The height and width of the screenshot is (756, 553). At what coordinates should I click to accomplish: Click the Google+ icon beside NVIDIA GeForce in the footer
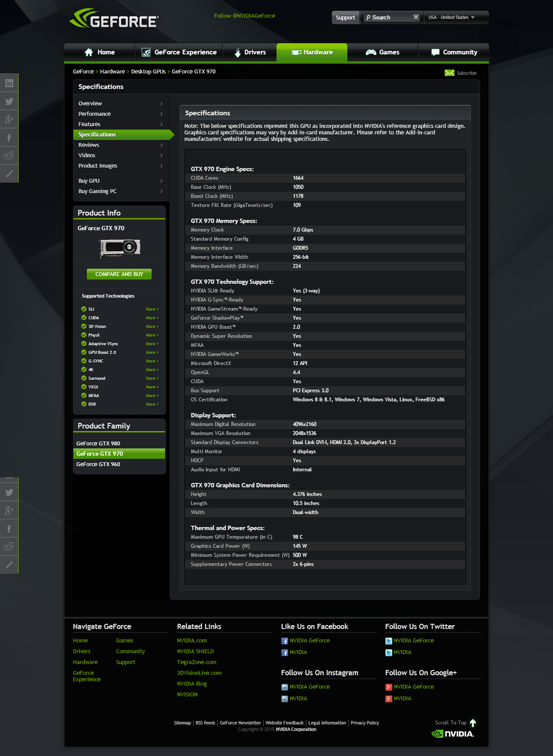[388, 687]
